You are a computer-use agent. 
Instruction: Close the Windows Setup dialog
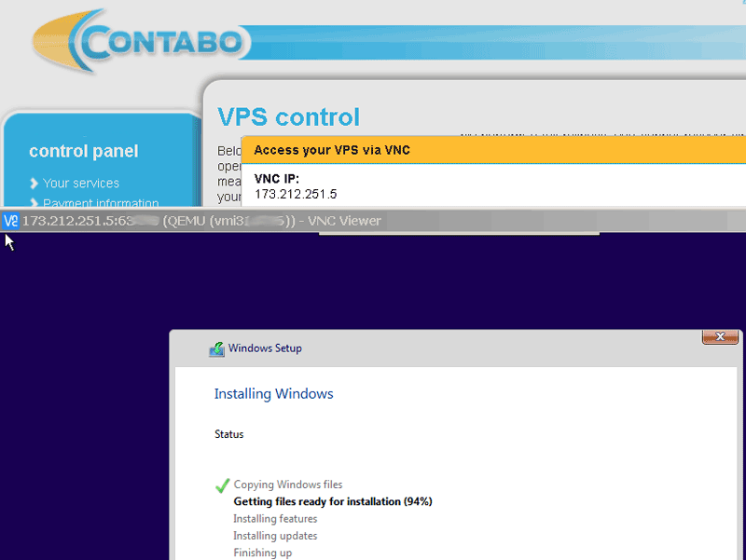(719, 336)
